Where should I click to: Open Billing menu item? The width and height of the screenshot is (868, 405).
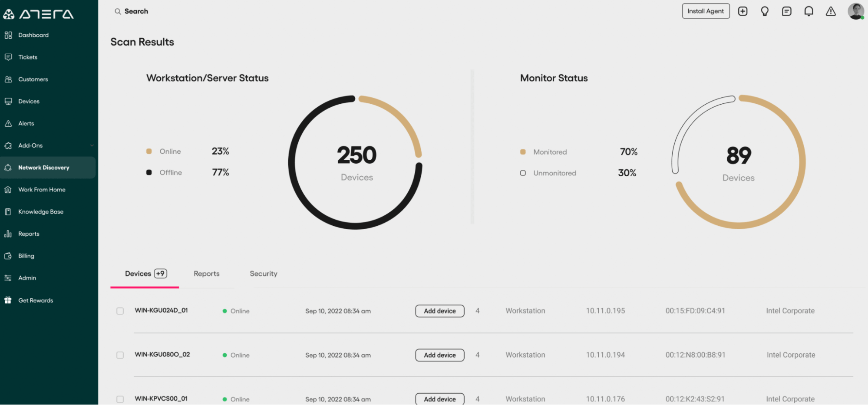click(x=26, y=256)
